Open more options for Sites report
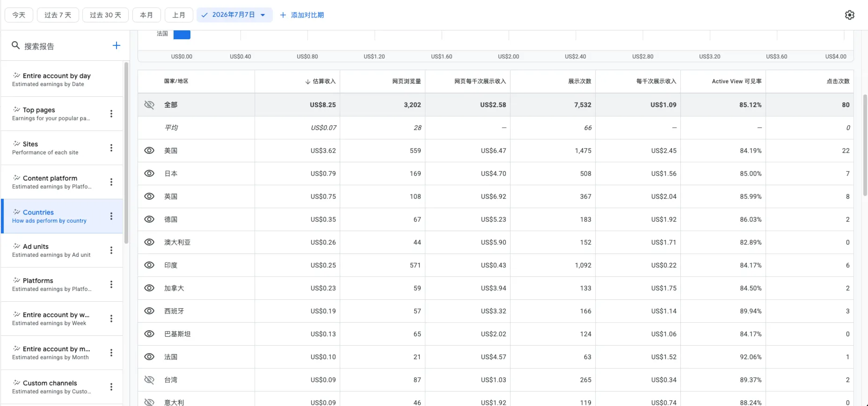This screenshot has height=406, width=868. (x=111, y=148)
